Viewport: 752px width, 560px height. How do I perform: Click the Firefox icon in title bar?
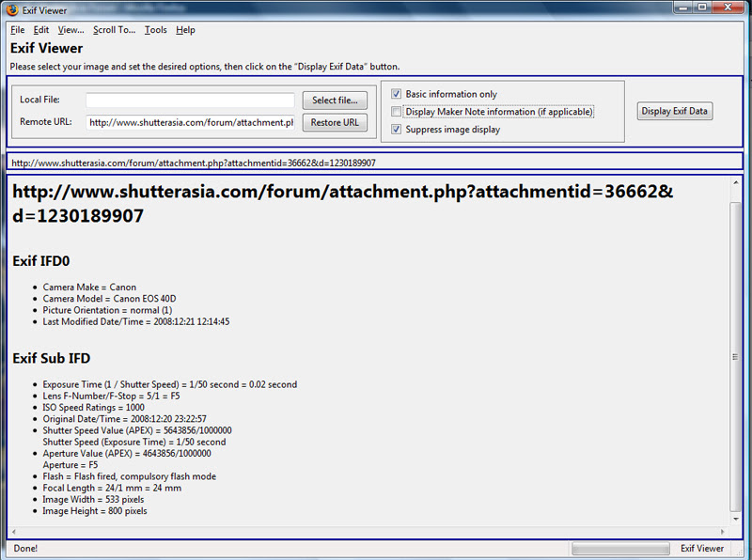(12, 9)
